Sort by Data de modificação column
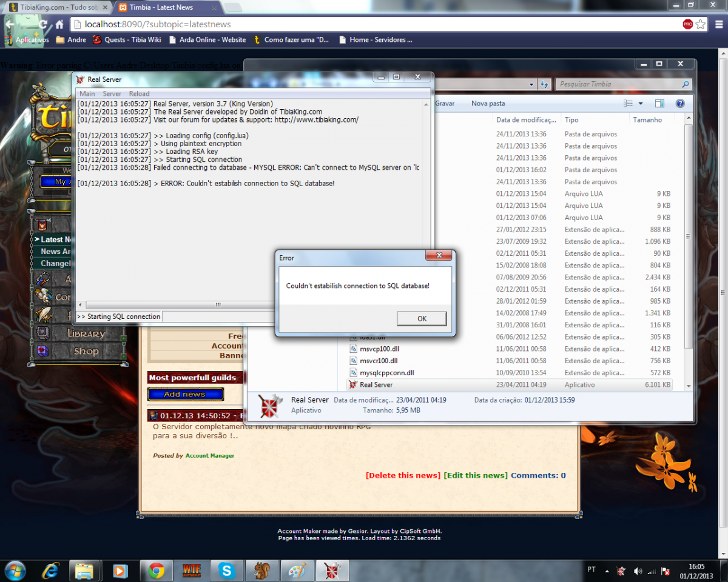 pos(526,120)
